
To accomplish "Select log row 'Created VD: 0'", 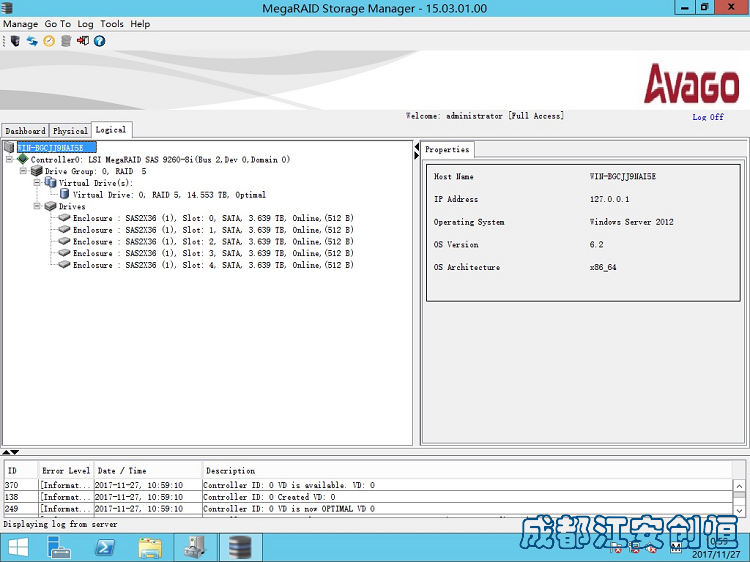I will (368, 497).
